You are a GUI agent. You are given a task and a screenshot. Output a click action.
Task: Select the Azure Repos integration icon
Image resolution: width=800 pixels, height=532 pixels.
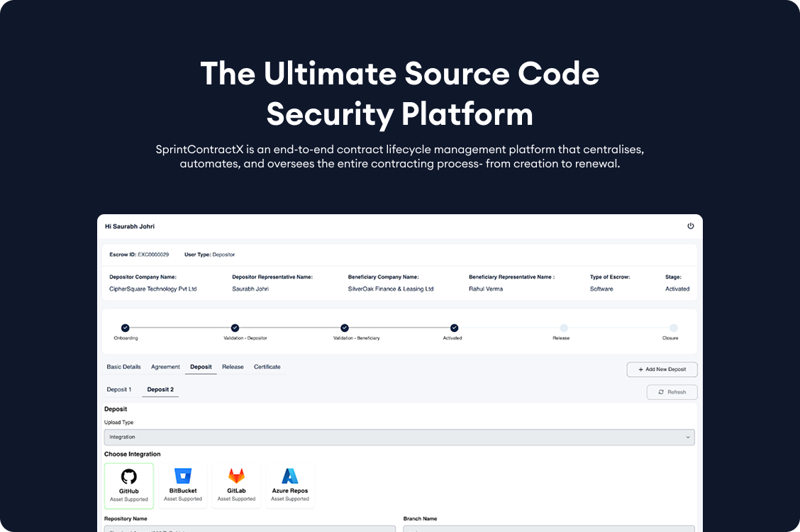click(x=290, y=477)
